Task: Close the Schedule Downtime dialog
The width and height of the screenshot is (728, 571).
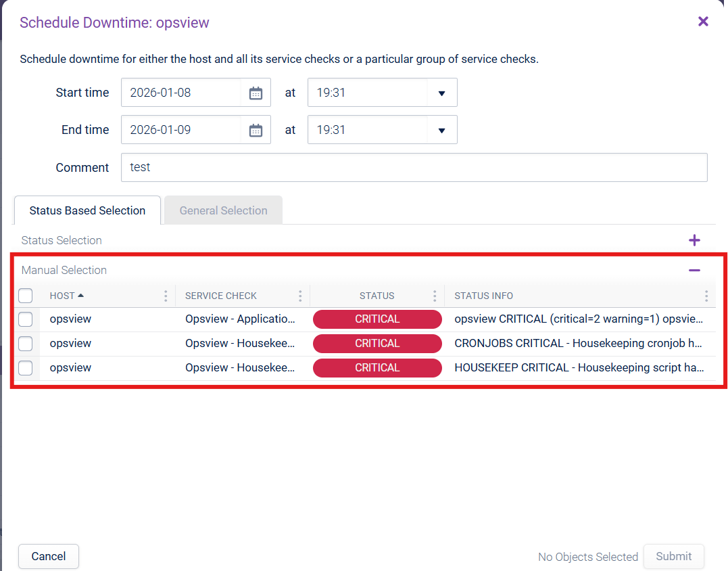Action: (x=703, y=22)
